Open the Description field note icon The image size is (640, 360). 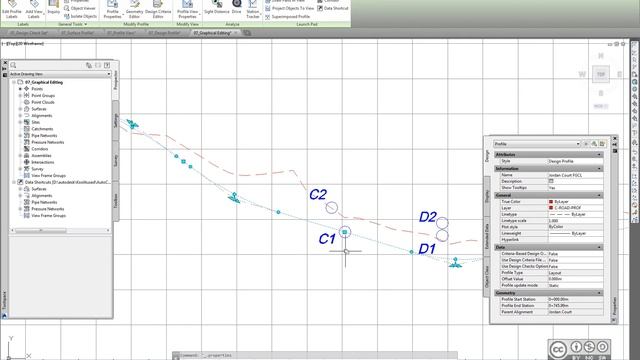[x=551, y=181]
